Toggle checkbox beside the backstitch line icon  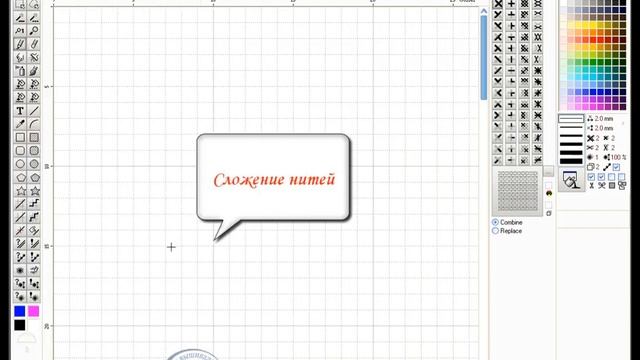click(616, 167)
